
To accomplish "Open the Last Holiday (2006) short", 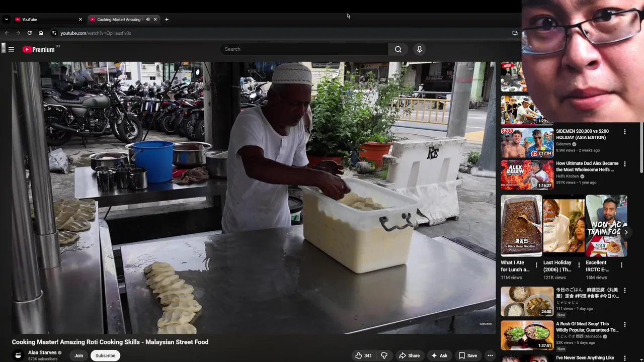I will click(563, 226).
